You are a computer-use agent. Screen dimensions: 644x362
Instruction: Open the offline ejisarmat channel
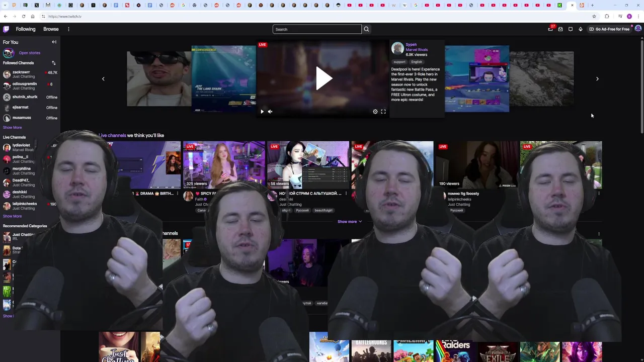coord(30,107)
